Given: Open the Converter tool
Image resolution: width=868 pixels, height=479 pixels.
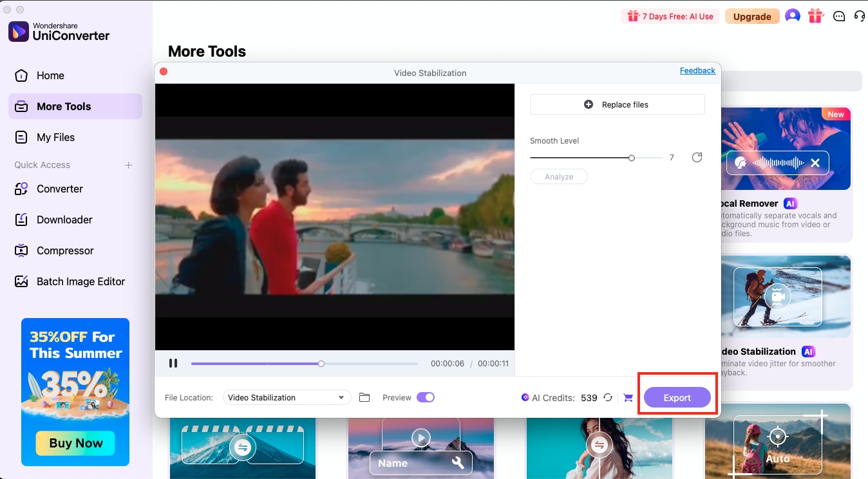Looking at the screenshot, I should pos(75,189).
